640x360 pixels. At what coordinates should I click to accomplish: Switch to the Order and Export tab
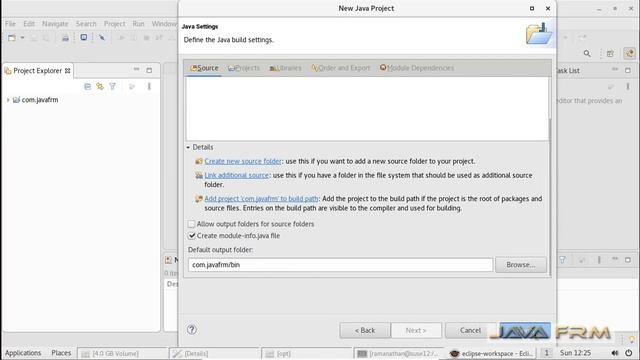pyautogui.click(x=340, y=68)
